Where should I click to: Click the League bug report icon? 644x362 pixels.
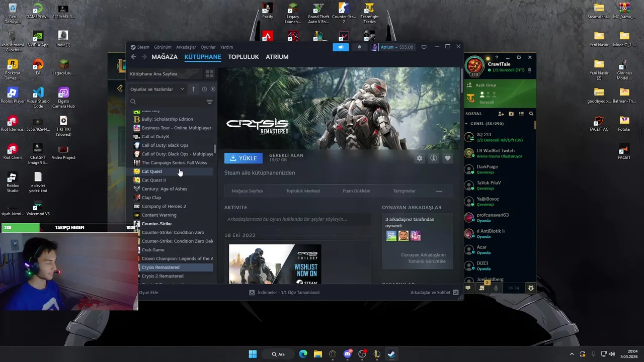(531, 288)
